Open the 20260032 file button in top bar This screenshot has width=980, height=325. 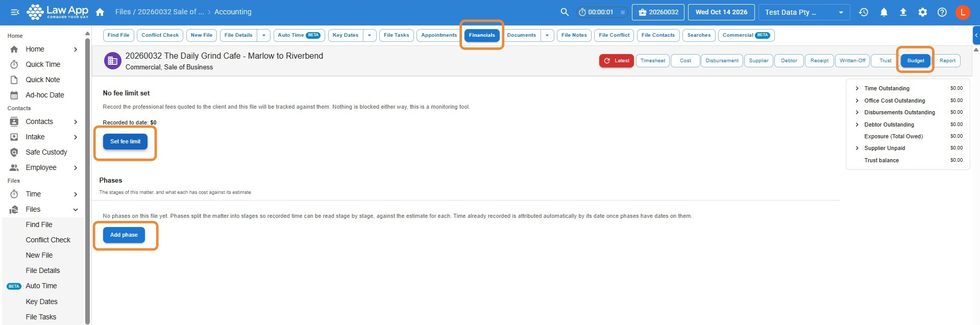point(658,12)
